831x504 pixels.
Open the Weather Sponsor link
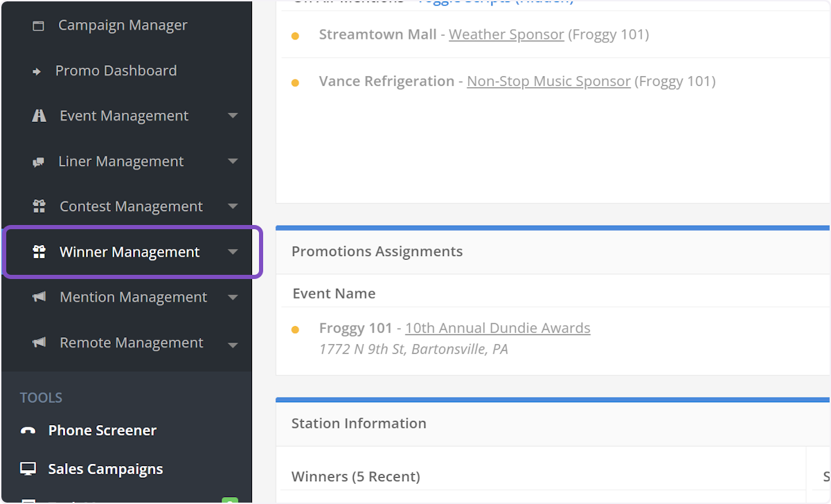[506, 34]
